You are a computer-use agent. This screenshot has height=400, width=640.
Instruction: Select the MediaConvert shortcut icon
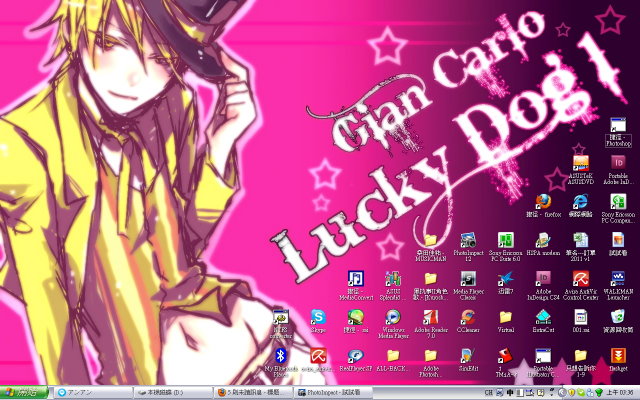[356, 278]
